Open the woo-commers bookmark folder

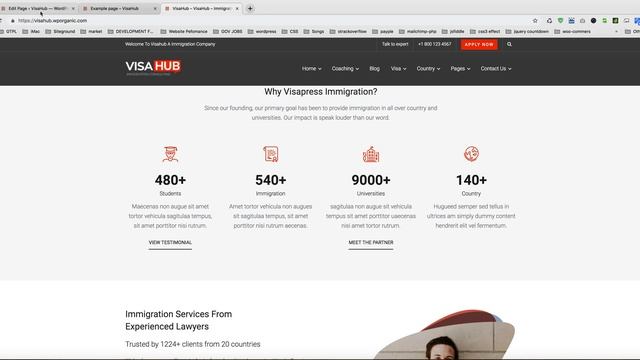(x=572, y=31)
